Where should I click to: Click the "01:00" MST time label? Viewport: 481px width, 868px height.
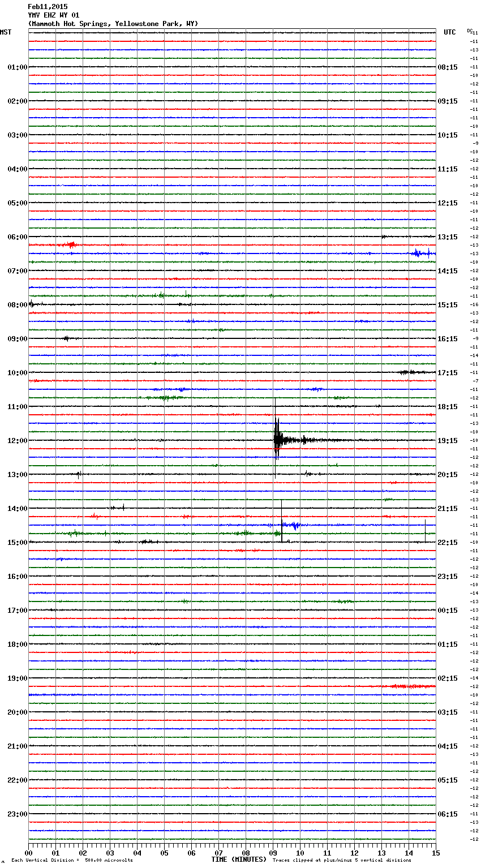[x=18, y=67]
